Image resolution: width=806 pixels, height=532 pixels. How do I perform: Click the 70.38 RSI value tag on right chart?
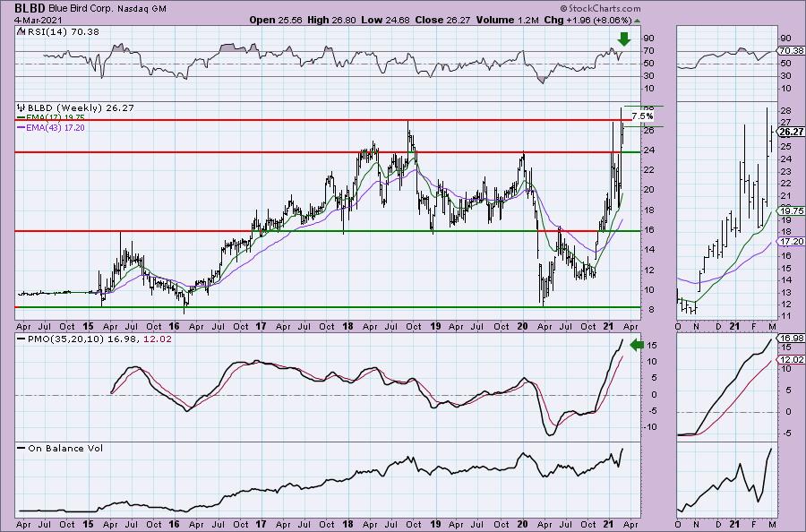(x=791, y=51)
